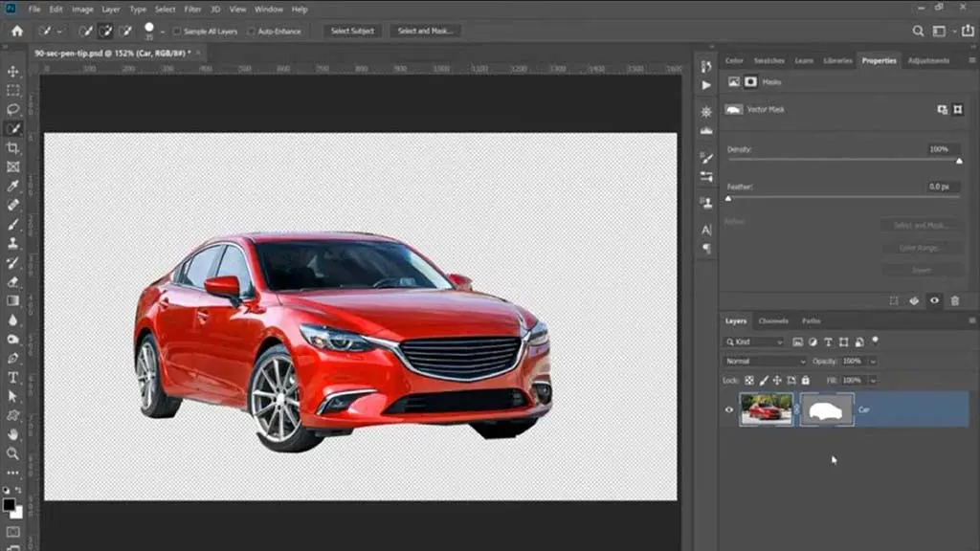Toggle type layer filter icon
This screenshot has height=551, width=980.
[x=828, y=342]
